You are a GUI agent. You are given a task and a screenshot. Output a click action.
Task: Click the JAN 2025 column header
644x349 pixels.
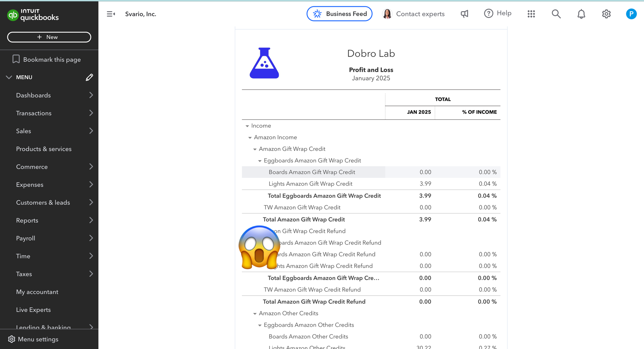(419, 112)
